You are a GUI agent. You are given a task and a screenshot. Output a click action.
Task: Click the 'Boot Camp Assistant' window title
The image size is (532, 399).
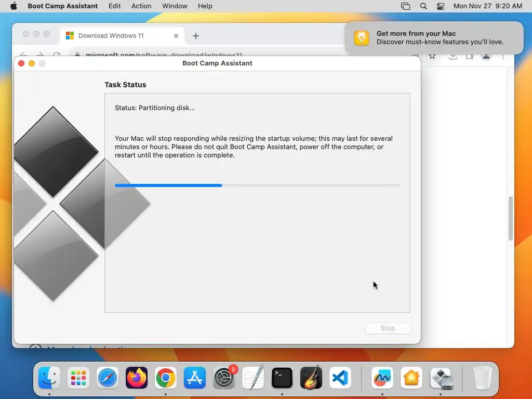pyautogui.click(x=217, y=63)
